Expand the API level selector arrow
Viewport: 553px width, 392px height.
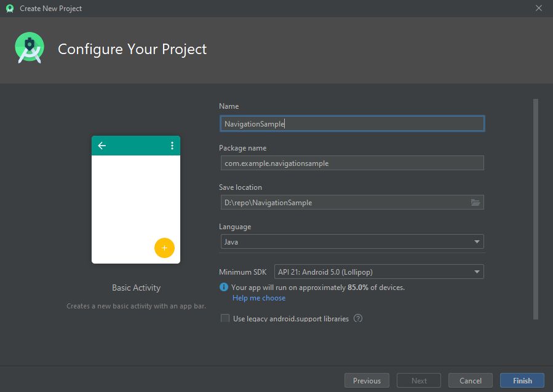coord(477,271)
